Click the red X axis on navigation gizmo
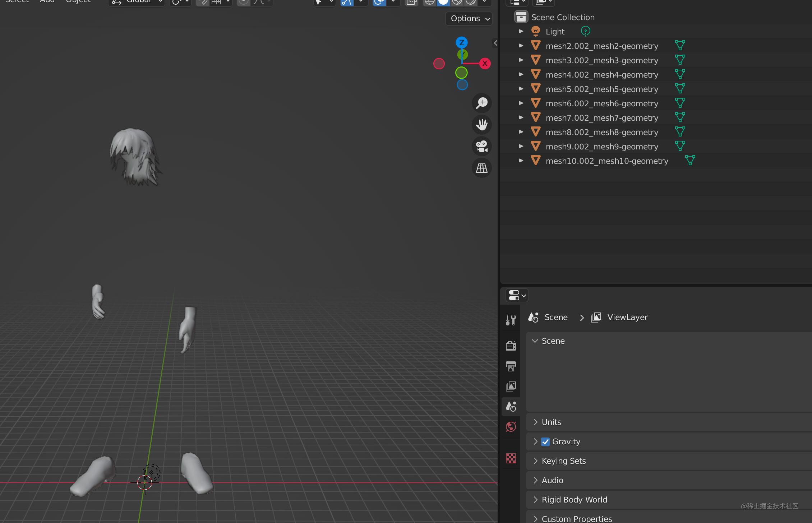 (485, 64)
